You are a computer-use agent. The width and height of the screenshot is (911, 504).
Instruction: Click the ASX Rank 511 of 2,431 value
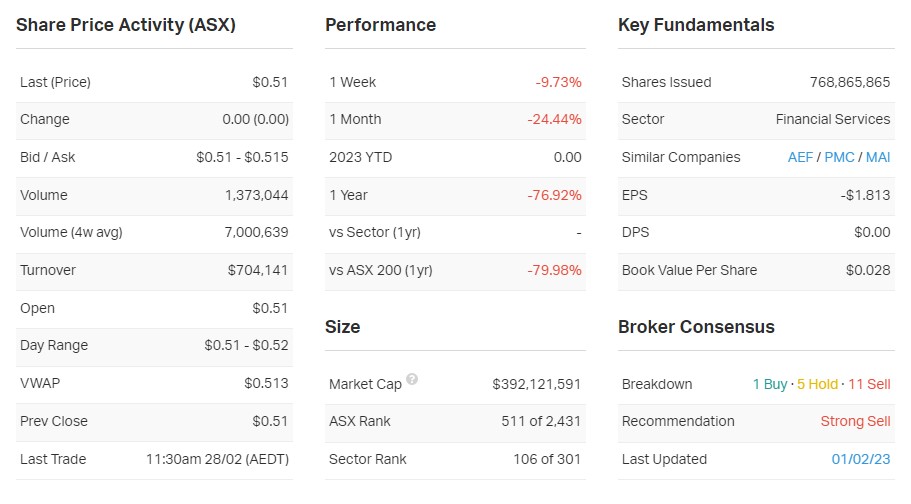click(x=541, y=421)
